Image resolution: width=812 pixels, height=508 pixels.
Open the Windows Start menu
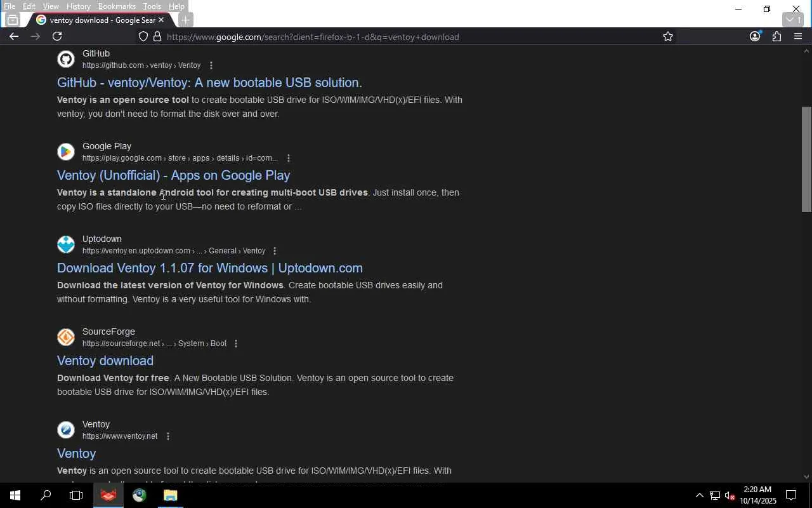pyautogui.click(x=15, y=495)
